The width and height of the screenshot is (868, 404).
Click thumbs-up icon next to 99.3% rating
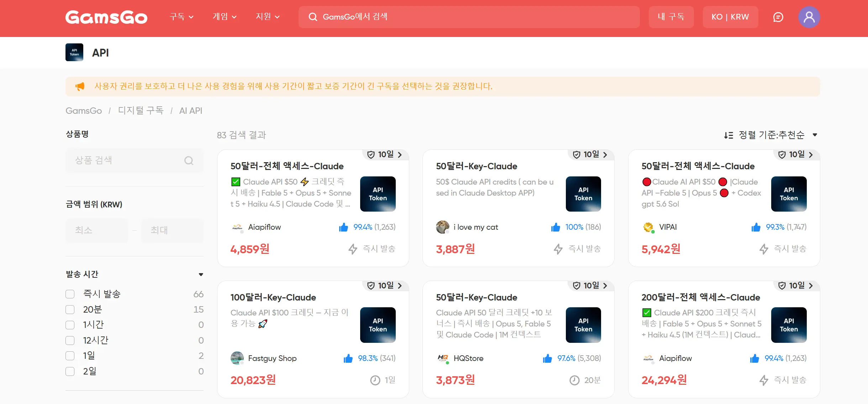[756, 227]
